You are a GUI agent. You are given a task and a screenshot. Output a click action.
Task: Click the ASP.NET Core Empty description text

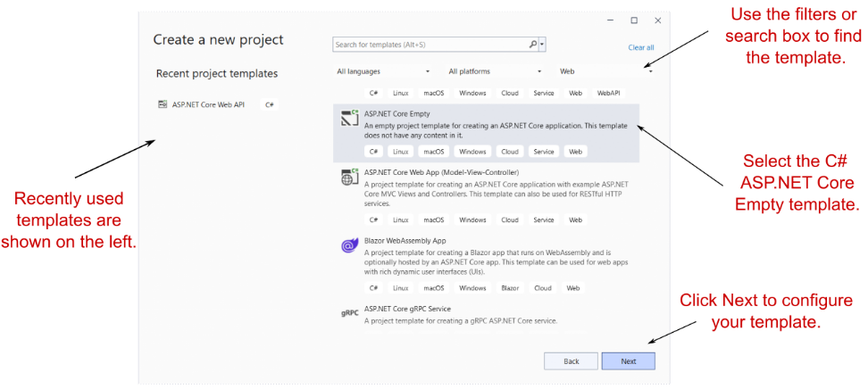click(496, 130)
